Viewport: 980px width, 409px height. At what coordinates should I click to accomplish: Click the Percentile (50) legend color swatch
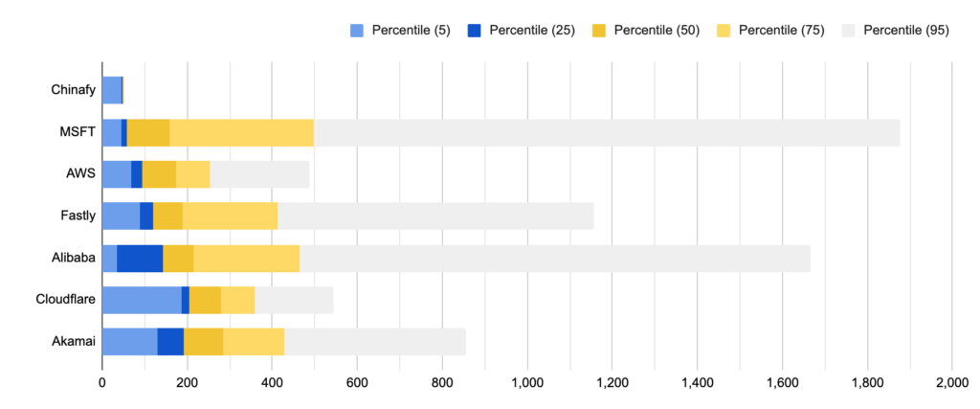tap(599, 30)
